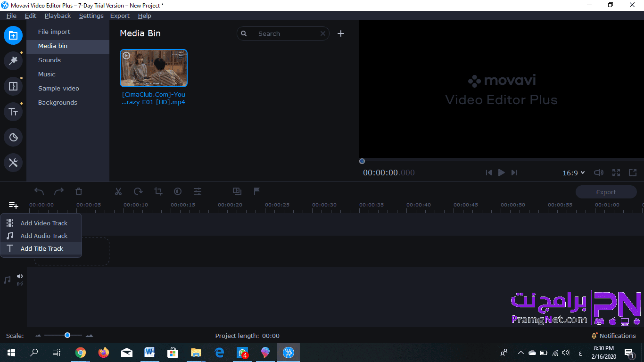Open the Help menu
The image size is (644, 362).
[145, 16]
